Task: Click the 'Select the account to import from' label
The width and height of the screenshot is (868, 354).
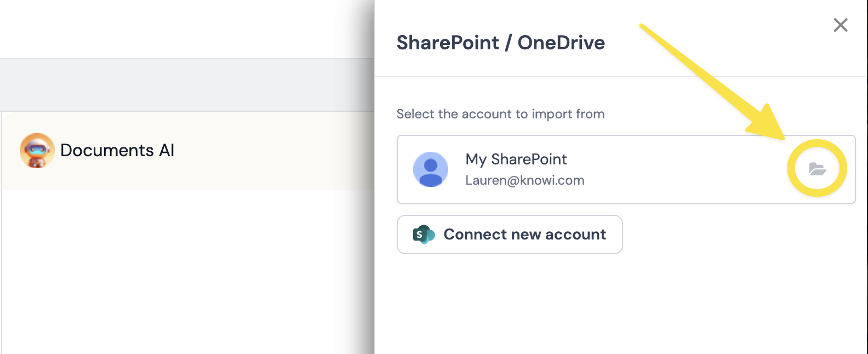Action: (500, 114)
